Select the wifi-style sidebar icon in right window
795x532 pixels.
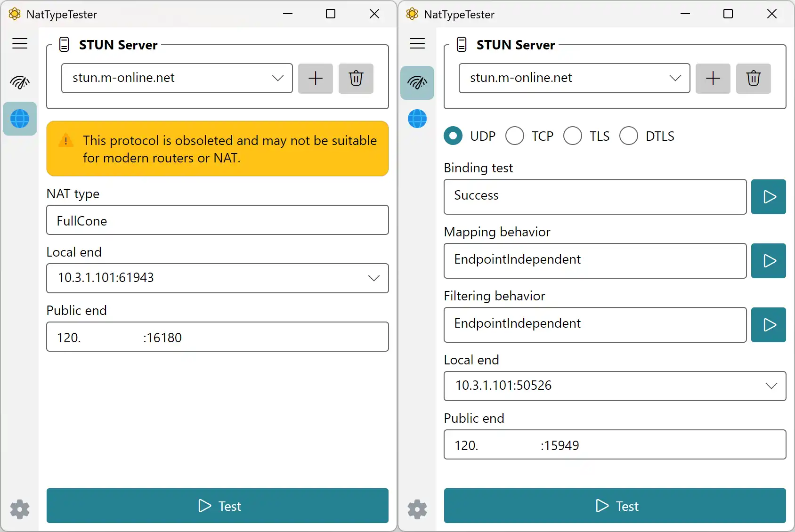click(417, 83)
